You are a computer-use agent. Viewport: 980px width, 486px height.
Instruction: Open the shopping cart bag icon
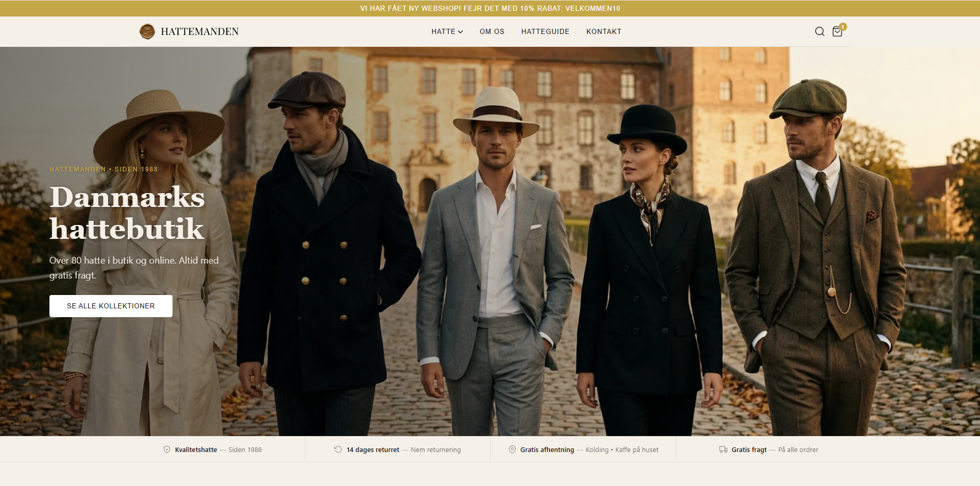837,32
